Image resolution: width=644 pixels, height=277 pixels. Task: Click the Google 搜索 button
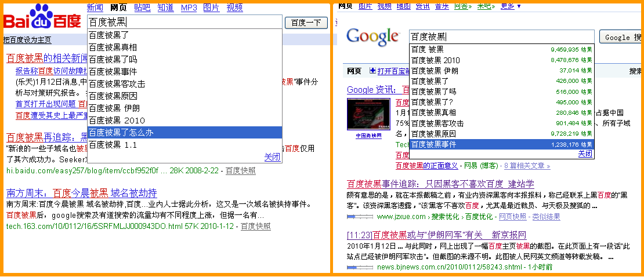[621, 37]
